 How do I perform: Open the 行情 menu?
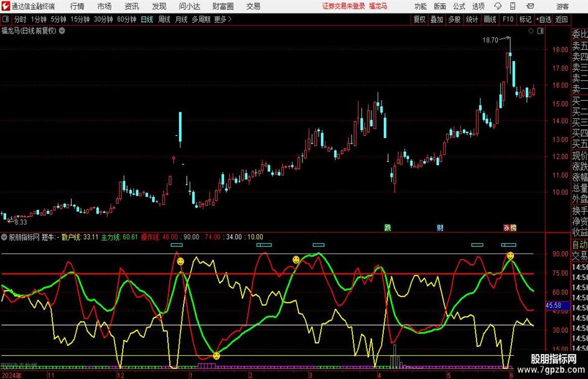(77, 6)
